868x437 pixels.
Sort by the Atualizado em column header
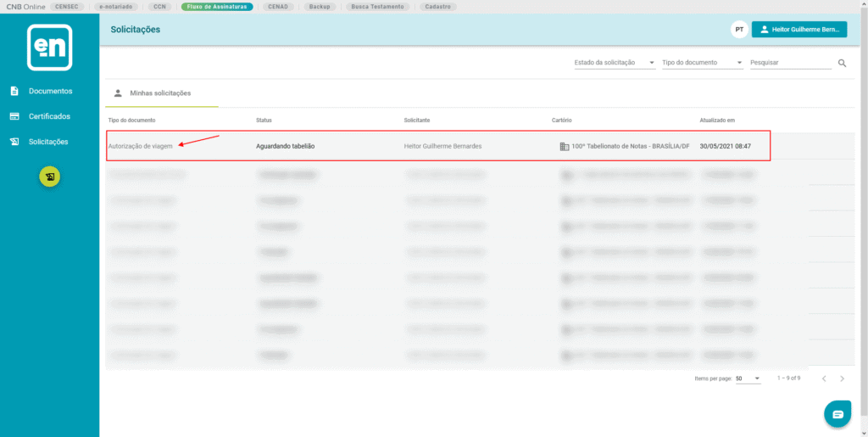click(717, 120)
